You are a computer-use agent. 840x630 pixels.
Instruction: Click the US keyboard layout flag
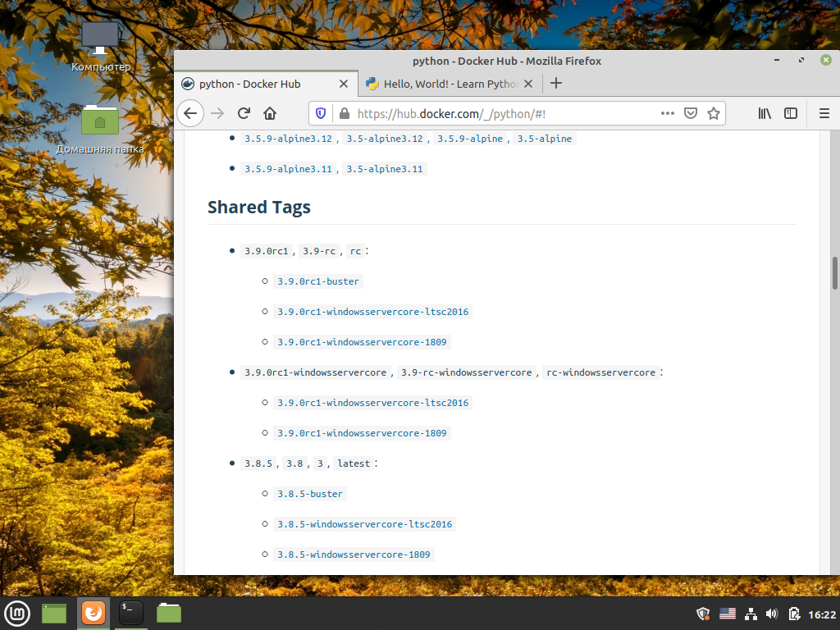pos(727,614)
